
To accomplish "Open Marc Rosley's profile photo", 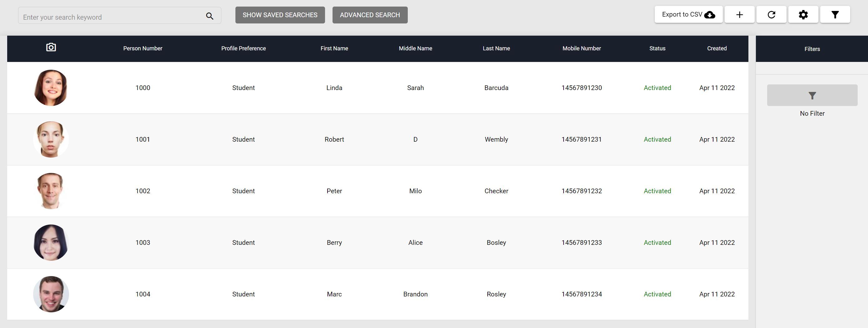I will pos(51,294).
